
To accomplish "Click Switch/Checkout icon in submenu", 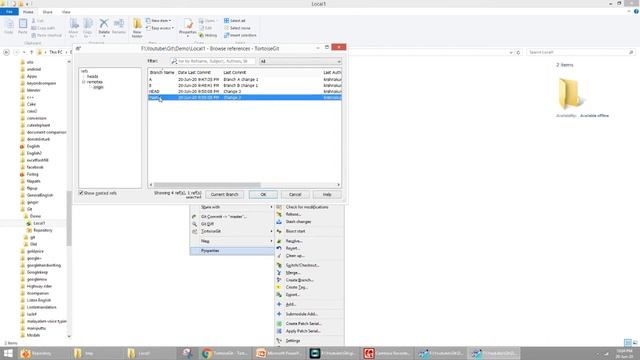I will [279, 265].
